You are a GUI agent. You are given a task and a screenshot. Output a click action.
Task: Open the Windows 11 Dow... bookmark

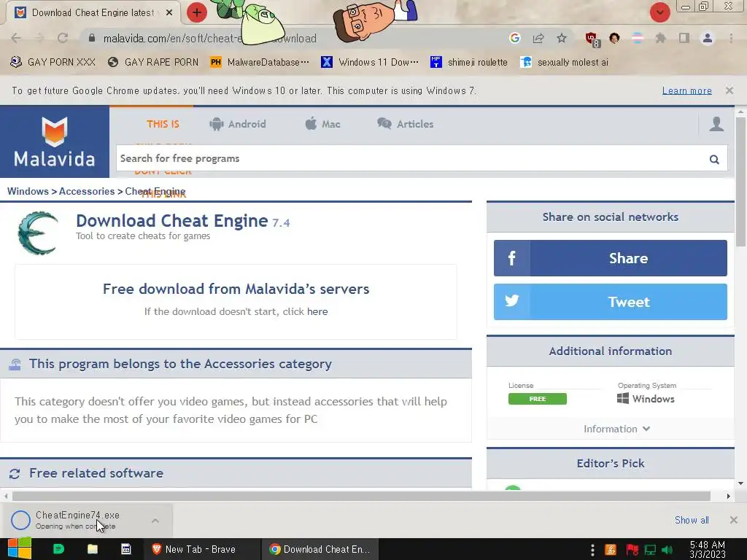pyautogui.click(x=370, y=62)
